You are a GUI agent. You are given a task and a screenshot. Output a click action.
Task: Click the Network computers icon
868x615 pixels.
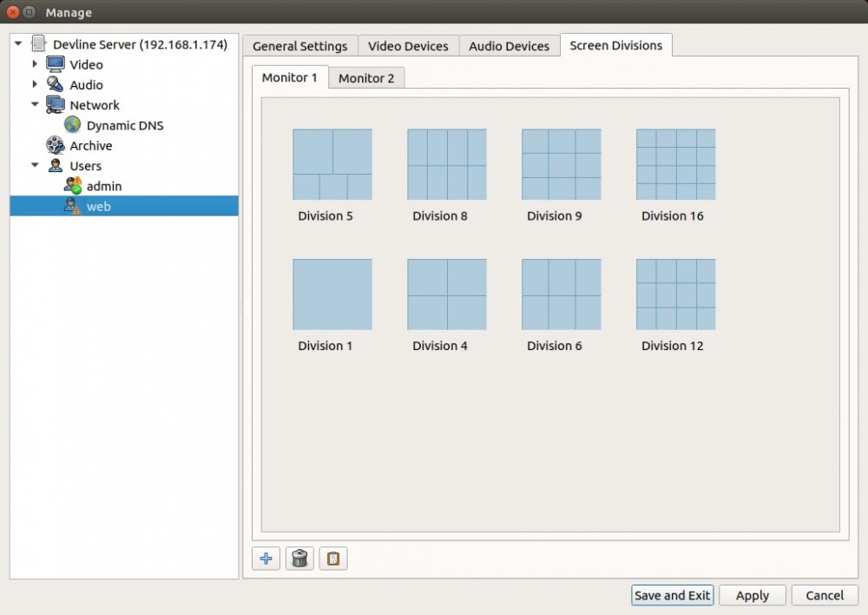click(x=56, y=105)
